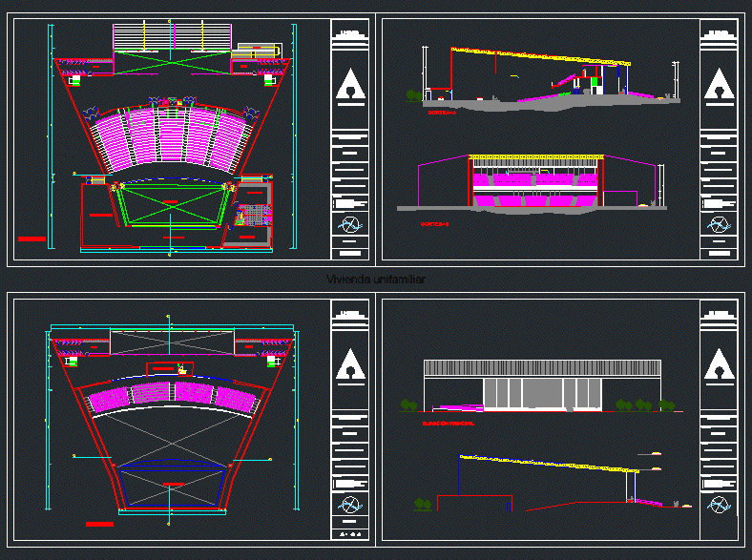Click the triangle logo in bottom-right sheet title block
This screenshot has height=560, width=752.
tap(718, 365)
